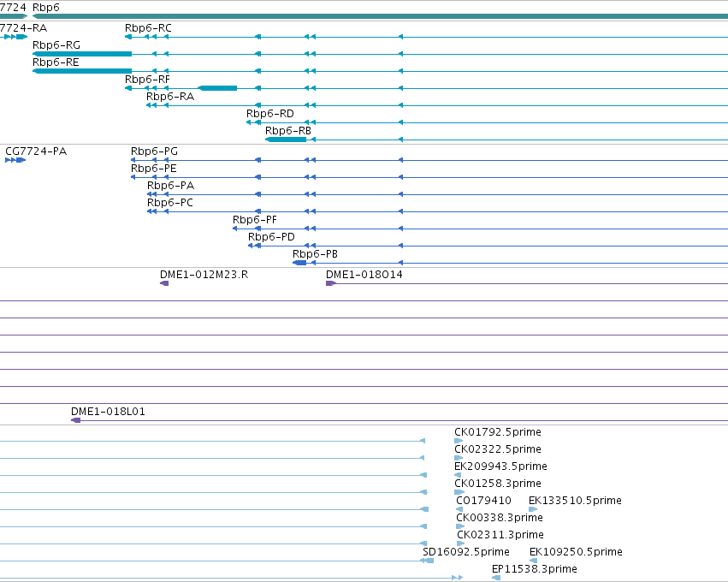
Task: Select the CK00338.3prime EST label
Action: (499, 518)
